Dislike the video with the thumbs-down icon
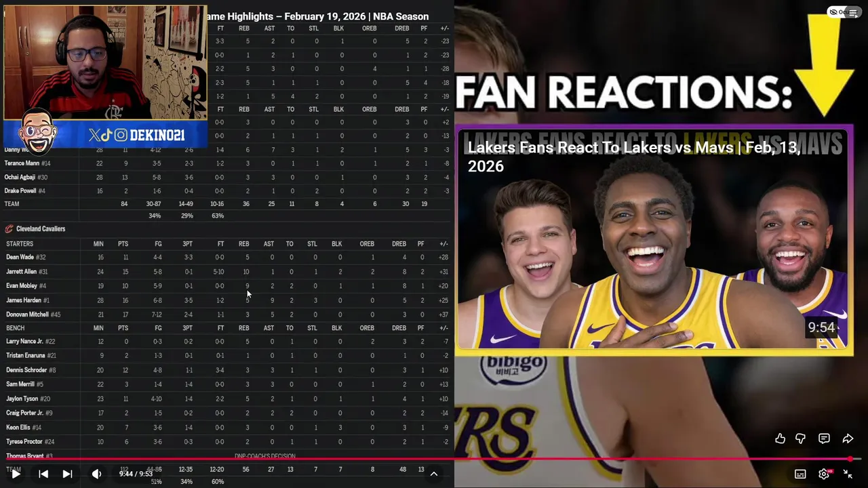Image resolution: width=868 pixels, height=488 pixels. (801, 439)
